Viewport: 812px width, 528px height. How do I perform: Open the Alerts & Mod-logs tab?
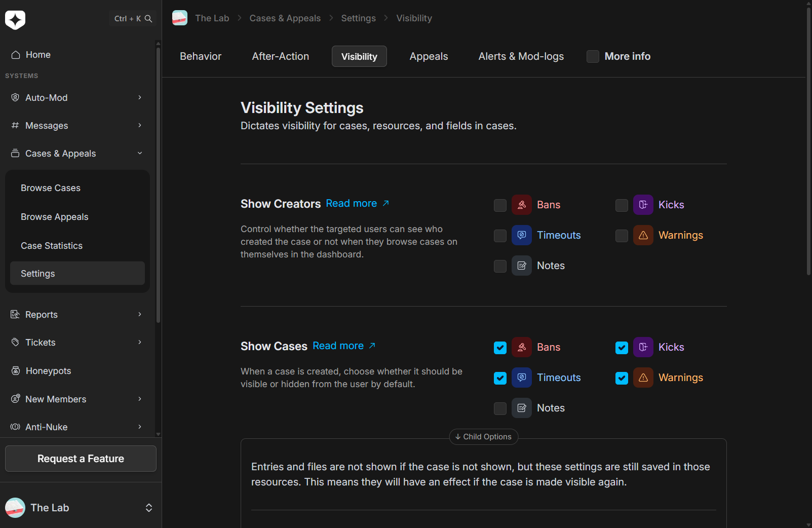[521, 56]
